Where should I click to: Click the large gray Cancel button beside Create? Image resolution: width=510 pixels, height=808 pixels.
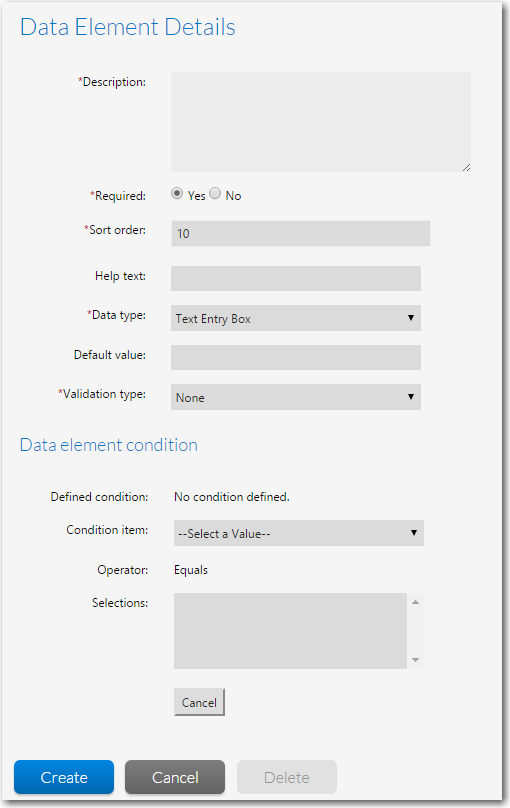tap(175, 777)
